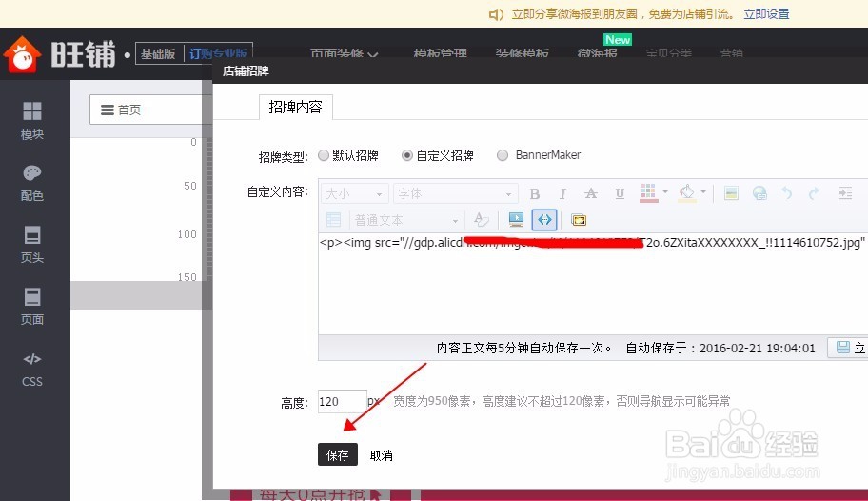Select the 自定义招牌 radio option
Image resolution: width=868 pixels, height=501 pixels.
(x=407, y=156)
